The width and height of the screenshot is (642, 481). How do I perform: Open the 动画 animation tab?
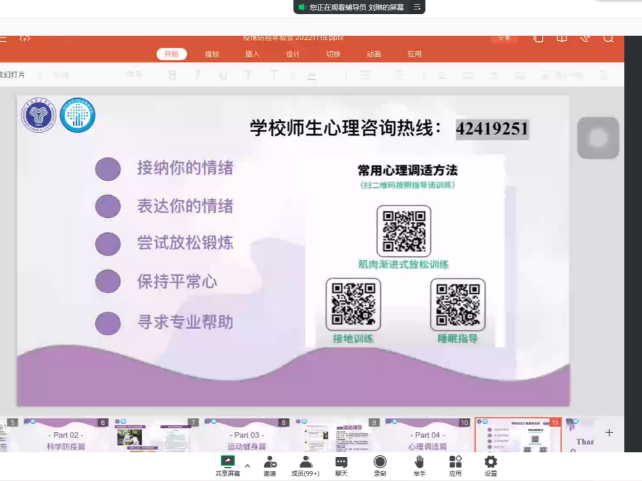click(373, 54)
